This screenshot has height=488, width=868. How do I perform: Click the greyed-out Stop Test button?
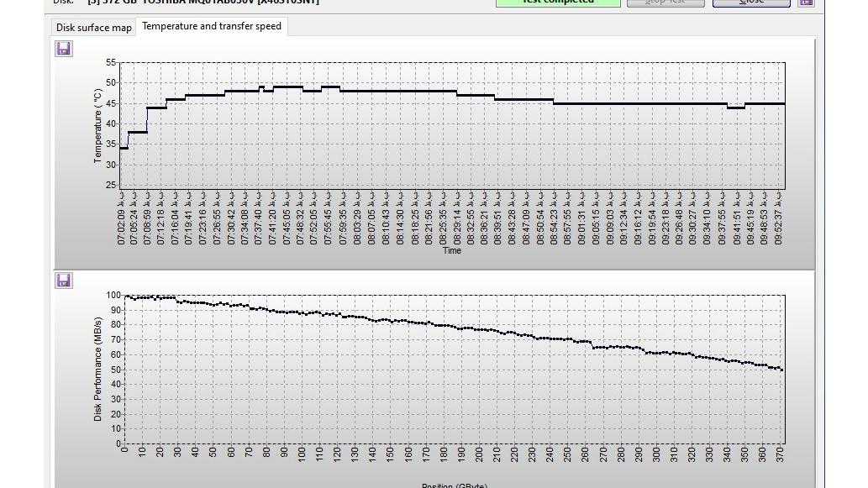(665, 3)
